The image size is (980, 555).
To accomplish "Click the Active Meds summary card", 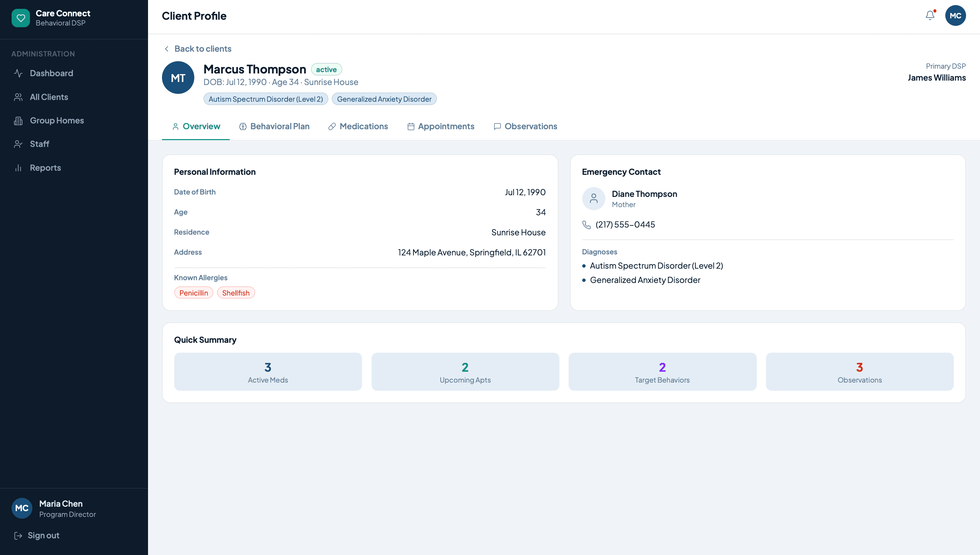I will click(x=268, y=372).
